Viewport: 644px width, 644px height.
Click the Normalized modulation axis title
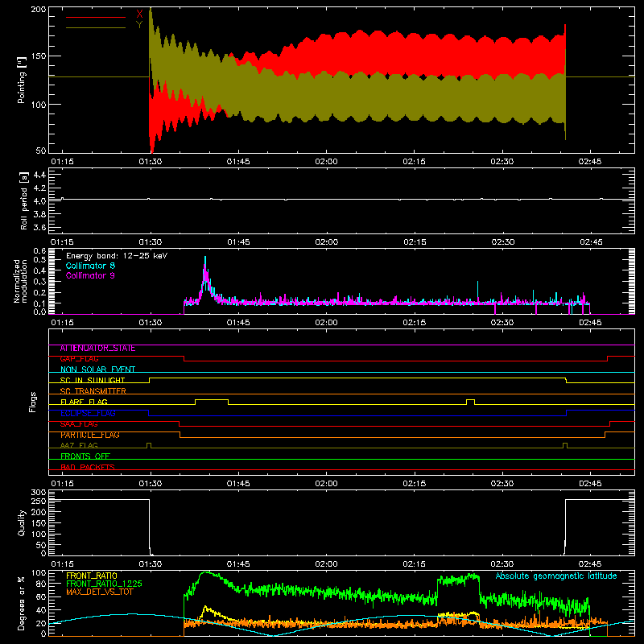20,281
